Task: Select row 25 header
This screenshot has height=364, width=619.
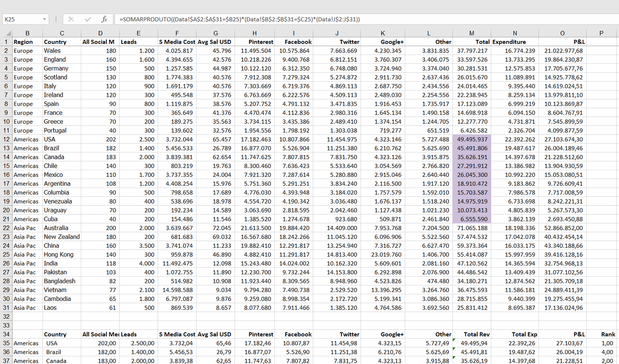Action: click(6, 255)
